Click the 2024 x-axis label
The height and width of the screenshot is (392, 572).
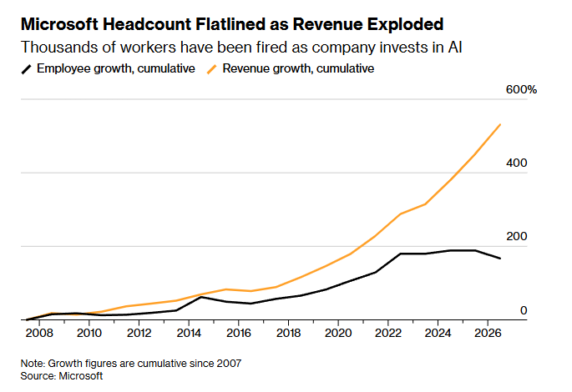438,333
